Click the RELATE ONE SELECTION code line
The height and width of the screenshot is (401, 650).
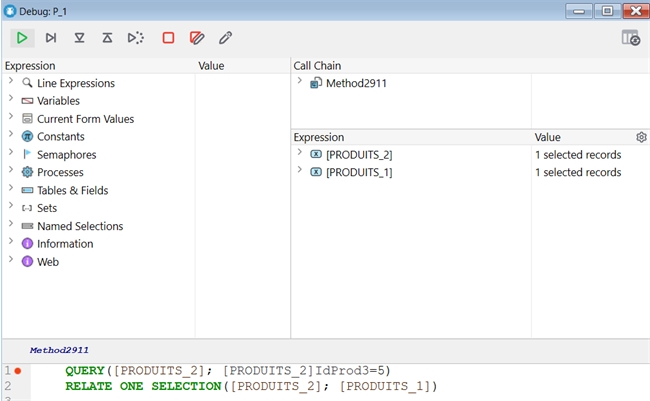coord(250,386)
